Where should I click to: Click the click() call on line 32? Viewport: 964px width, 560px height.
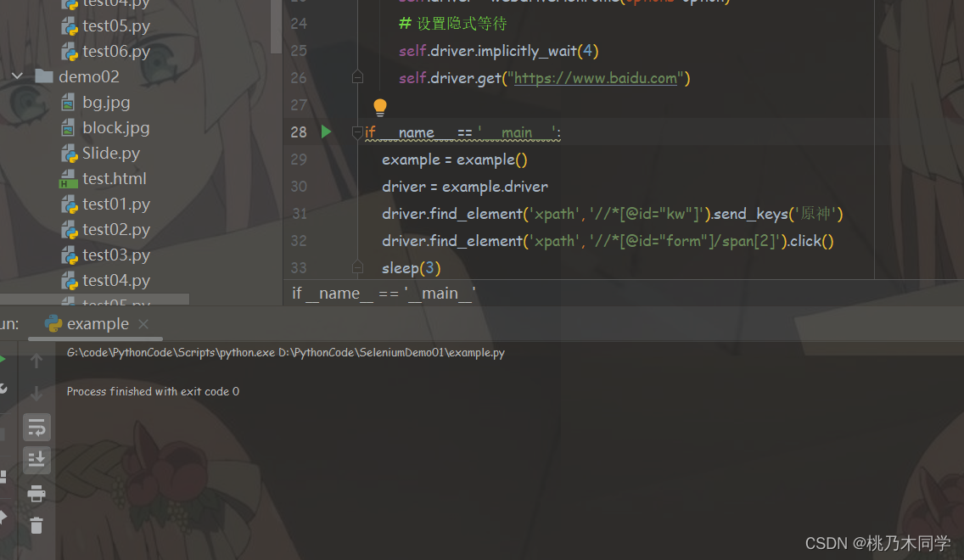coord(811,241)
